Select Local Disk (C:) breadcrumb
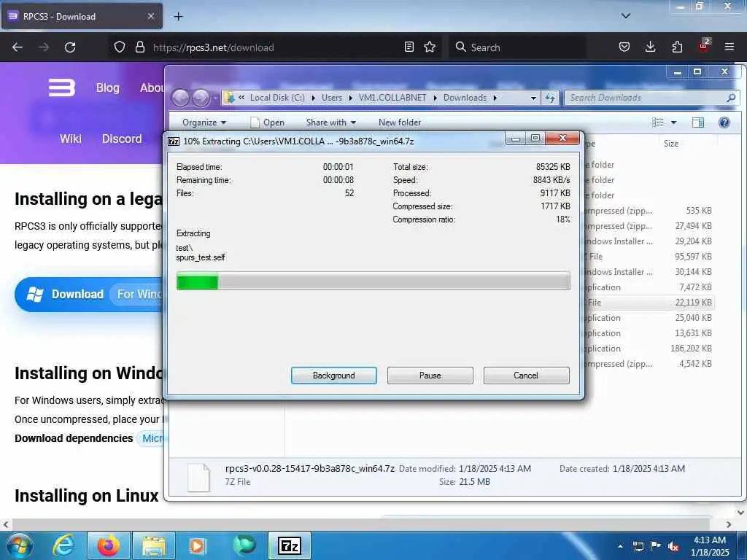 click(x=276, y=98)
